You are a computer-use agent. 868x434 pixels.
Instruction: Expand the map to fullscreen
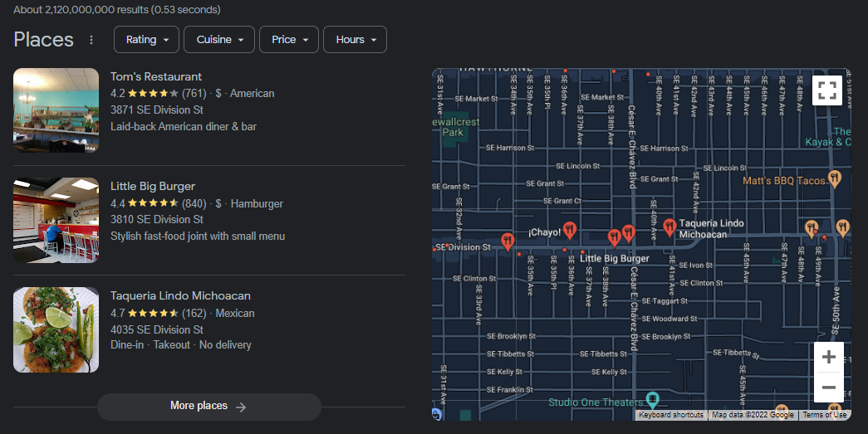[x=827, y=90]
